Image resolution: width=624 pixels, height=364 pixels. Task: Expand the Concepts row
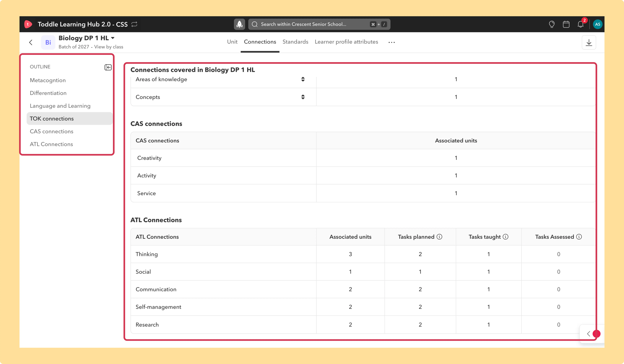[303, 97]
